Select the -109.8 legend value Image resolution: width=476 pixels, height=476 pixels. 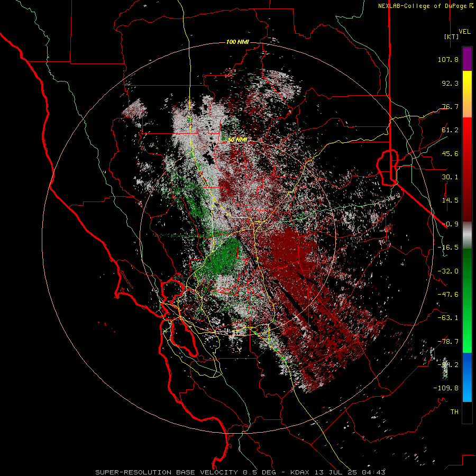tap(446, 388)
